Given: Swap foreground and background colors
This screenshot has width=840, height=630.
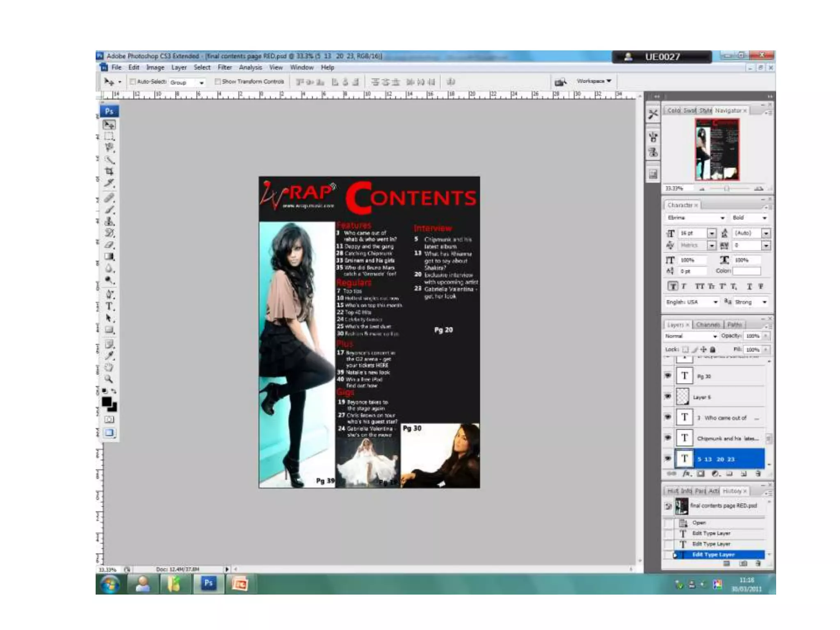Looking at the screenshot, I should point(114,391).
